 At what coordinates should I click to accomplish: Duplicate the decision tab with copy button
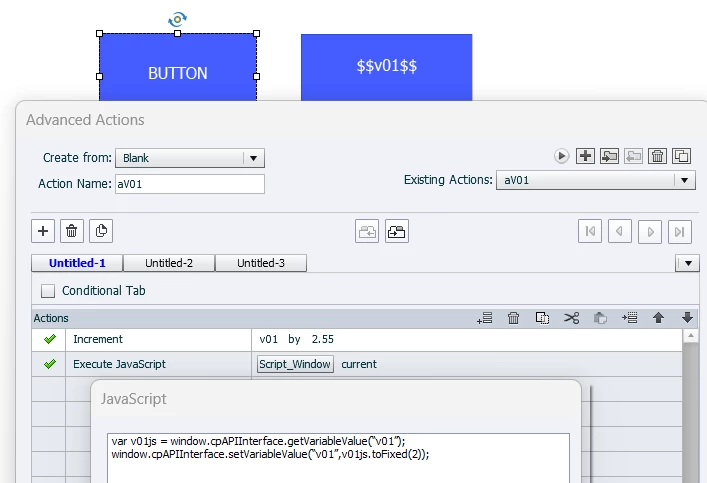click(x=101, y=231)
